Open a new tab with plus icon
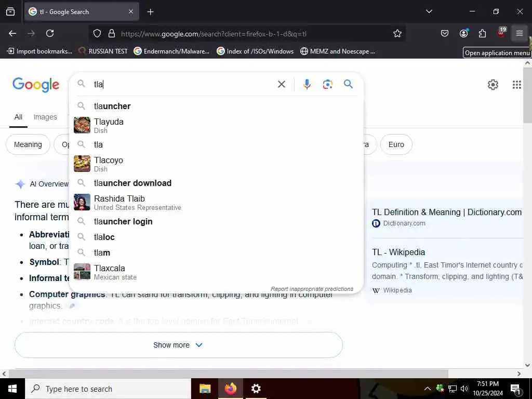The image size is (532, 399). point(150,12)
